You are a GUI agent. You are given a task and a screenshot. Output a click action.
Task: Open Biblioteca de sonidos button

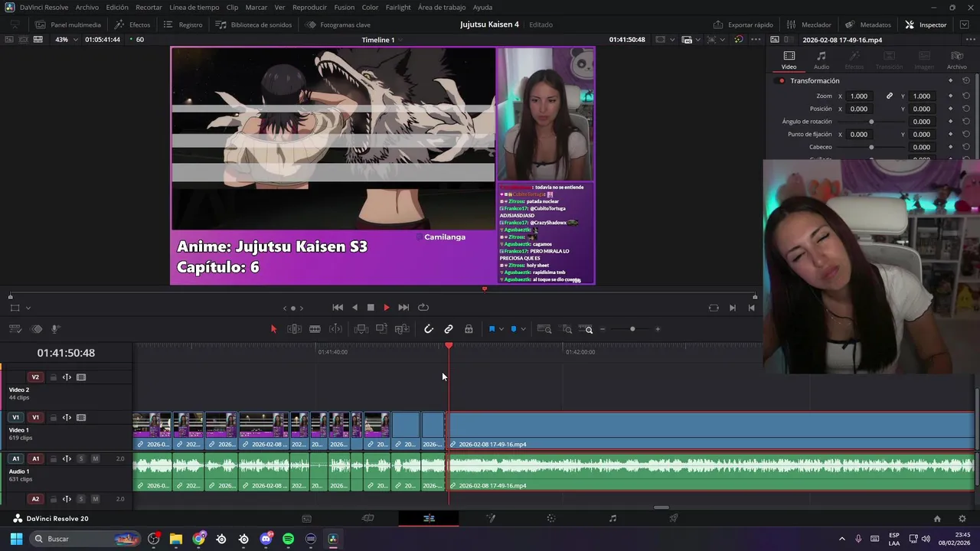point(254,24)
